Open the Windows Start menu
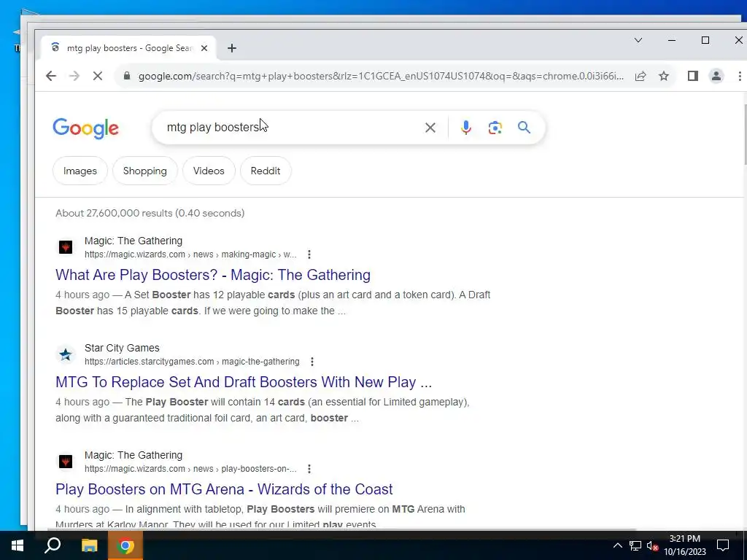Viewport: 747px width, 560px height. pos(18,545)
